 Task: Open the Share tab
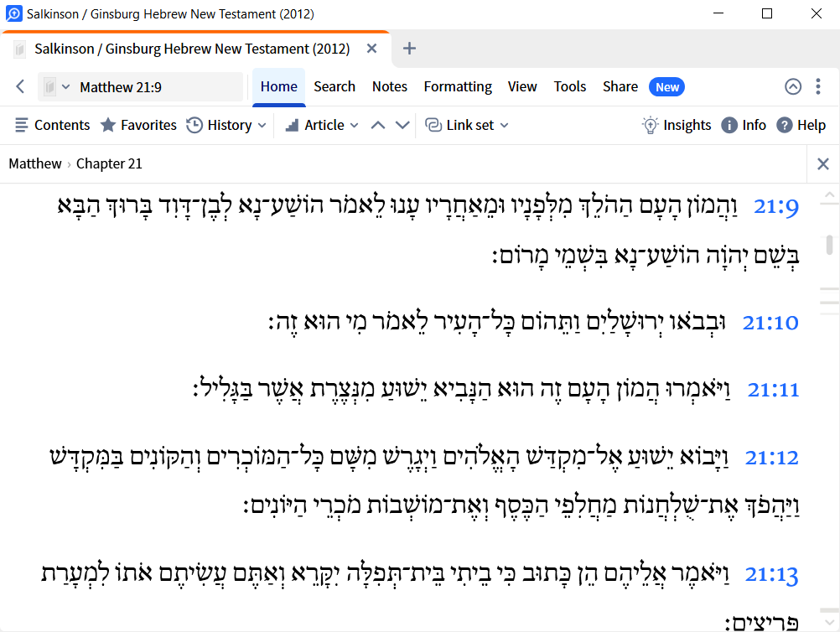coord(620,87)
